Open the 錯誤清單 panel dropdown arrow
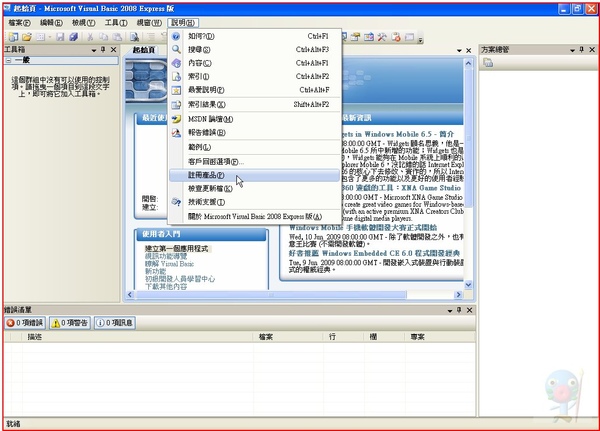Image resolution: width=600 pixels, height=431 pixels. tap(450, 310)
